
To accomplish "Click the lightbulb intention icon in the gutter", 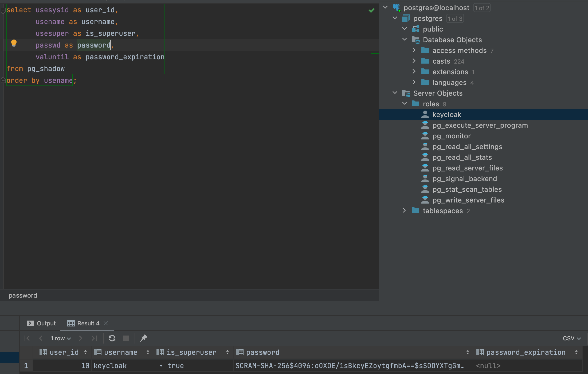I will pos(14,43).
